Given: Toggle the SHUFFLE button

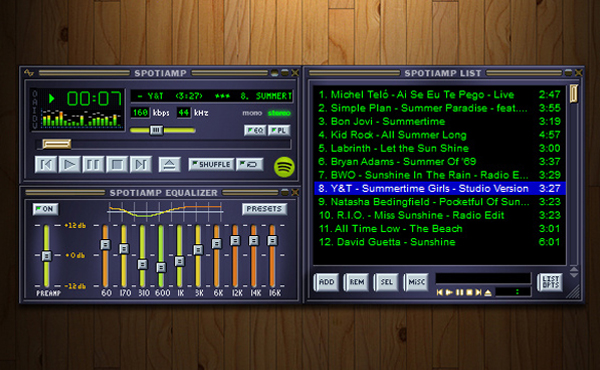Looking at the screenshot, I should tap(211, 164).
